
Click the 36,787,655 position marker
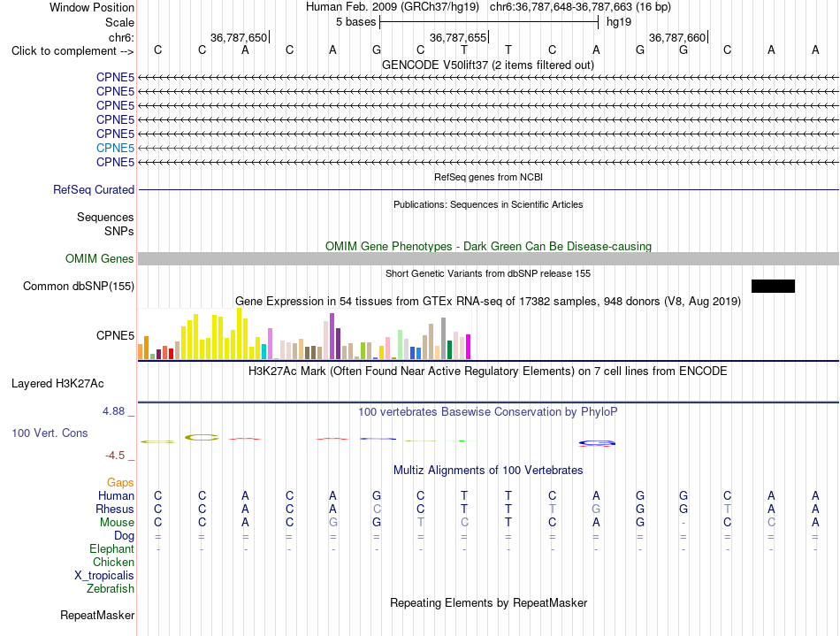[459, 37]
